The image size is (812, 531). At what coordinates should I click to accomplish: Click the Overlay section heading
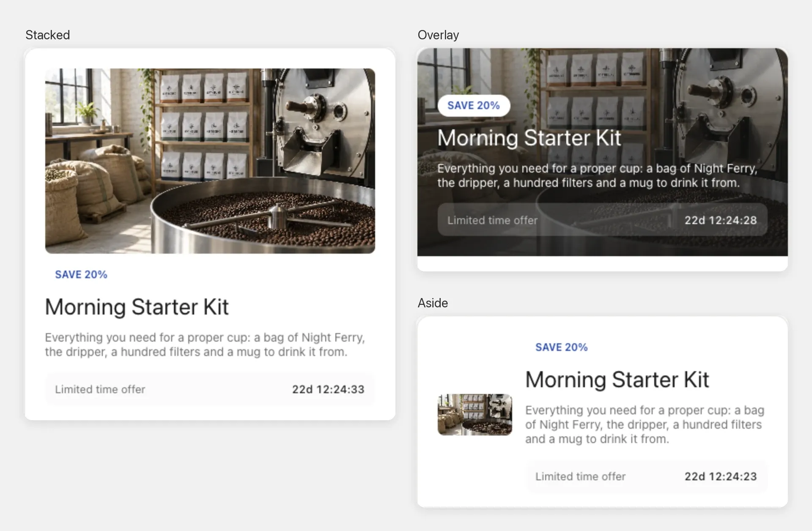tap(439, 35)
